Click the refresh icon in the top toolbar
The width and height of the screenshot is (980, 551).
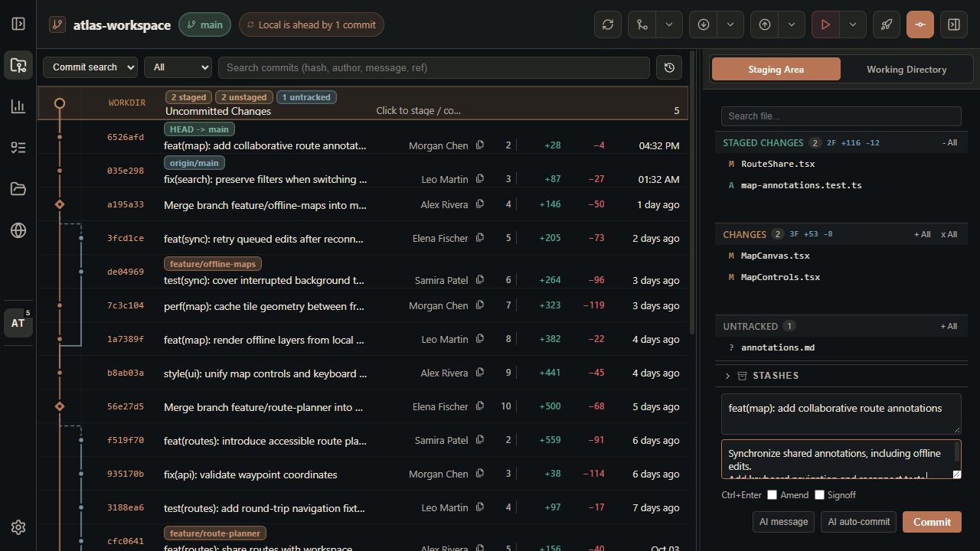(x=608, y=24)
